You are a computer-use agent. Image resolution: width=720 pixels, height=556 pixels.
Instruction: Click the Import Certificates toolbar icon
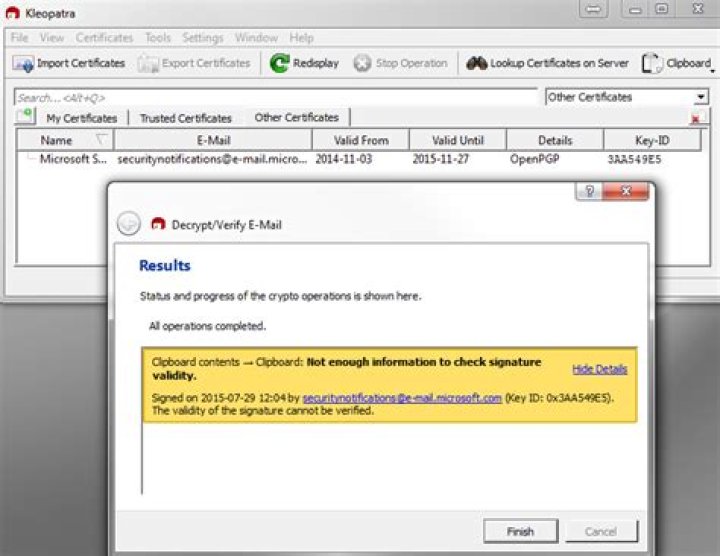coord(23,63)
